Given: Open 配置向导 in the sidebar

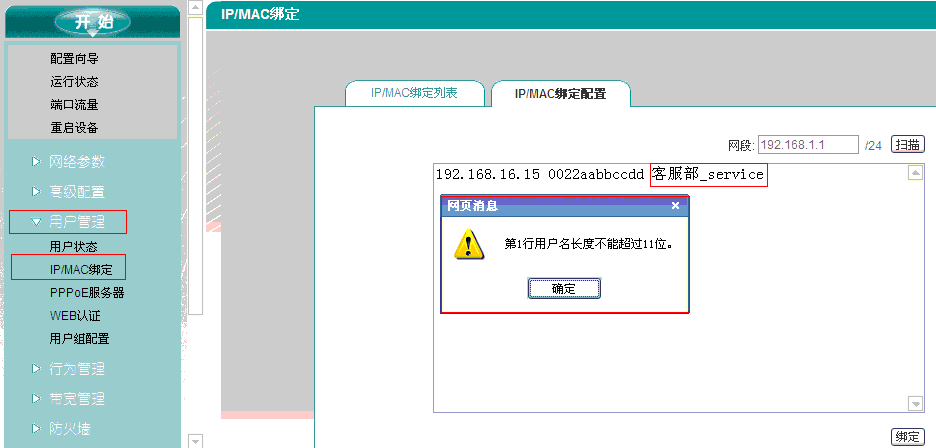Looking at the screenshot, I should [74, 59].
